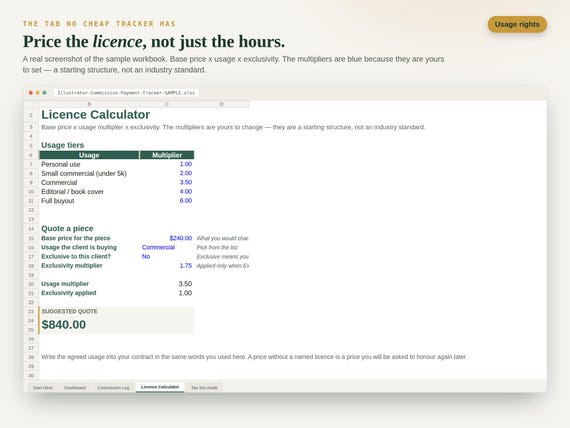Viewport: 570px width, 428px height.
Task: Select the Licence Calculator sheet tab
Action: pyautogui.click(x=160, y=387)
